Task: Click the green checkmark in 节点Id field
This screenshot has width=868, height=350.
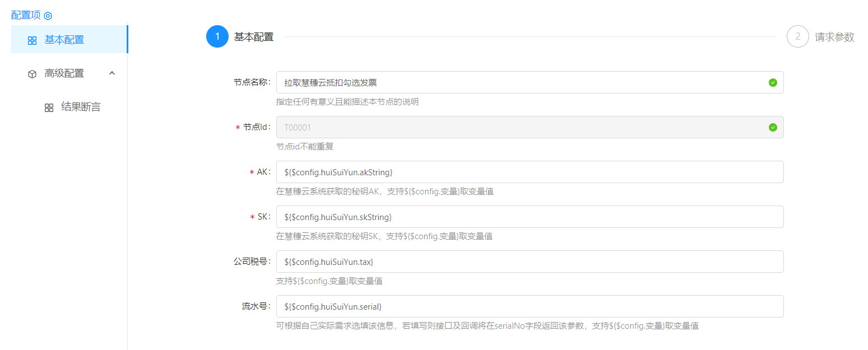Action: click(773, 127)
